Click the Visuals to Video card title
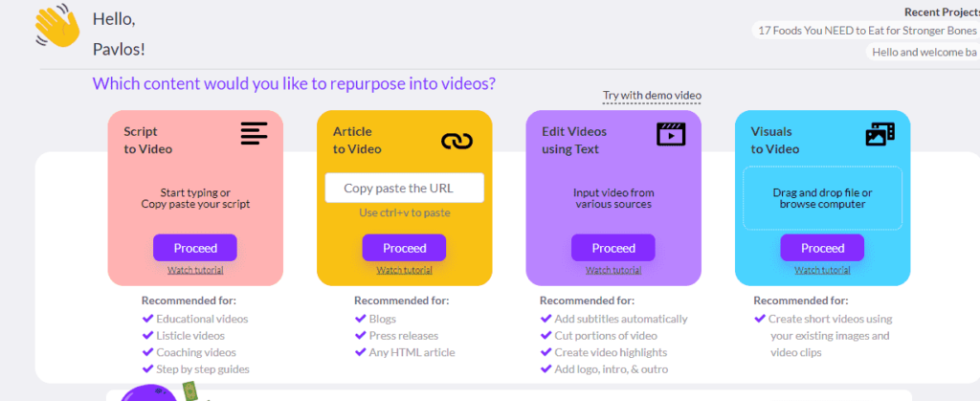 point(775,140)
